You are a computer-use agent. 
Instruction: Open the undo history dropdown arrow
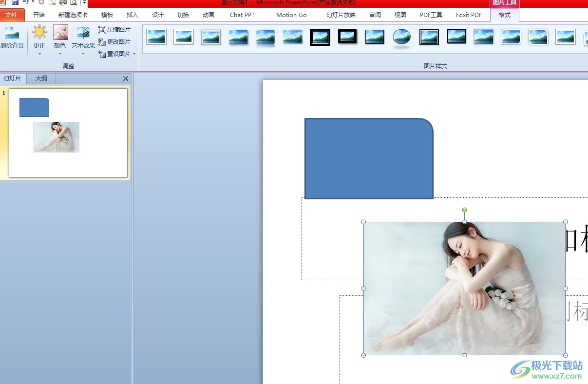coord(33,2)
